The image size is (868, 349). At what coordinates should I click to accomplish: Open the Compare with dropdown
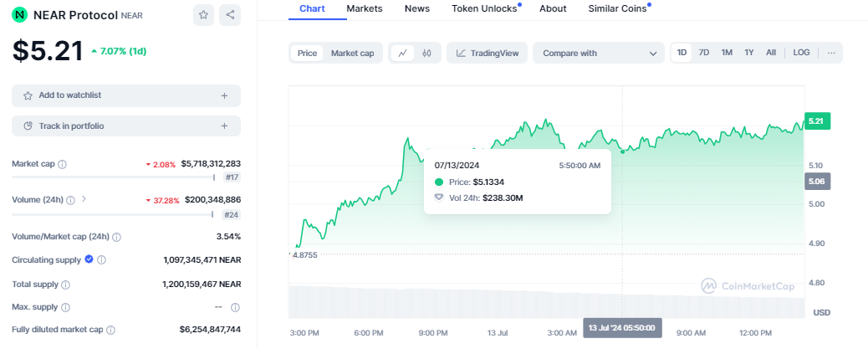coord(599,54)
